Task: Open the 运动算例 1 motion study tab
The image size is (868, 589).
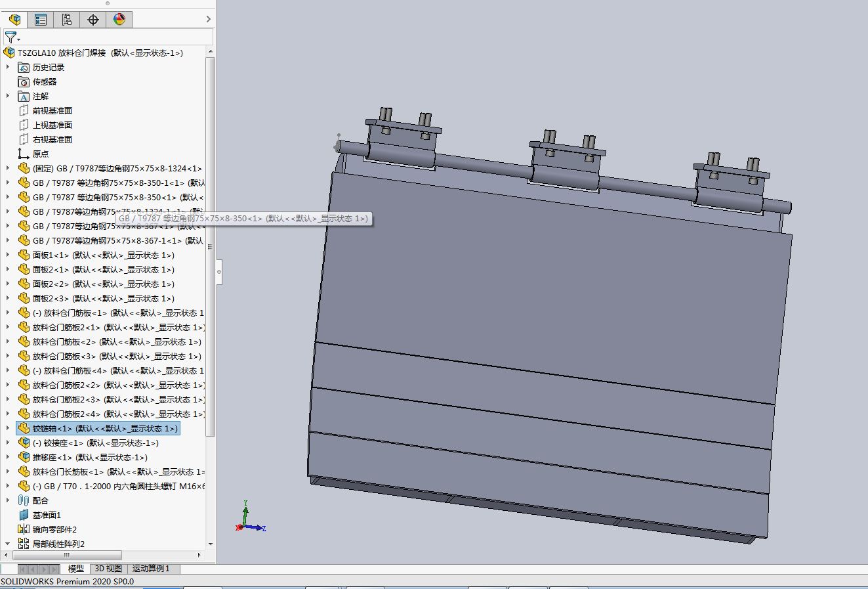Action: point(151,569)
